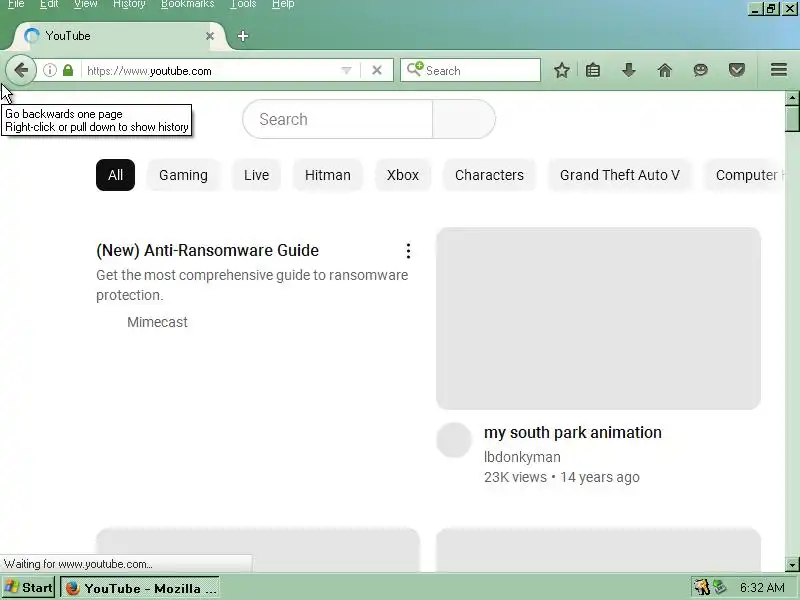Click the YouTube Search input box
This screenshot has width=800, height=600.
pos(337,119)
